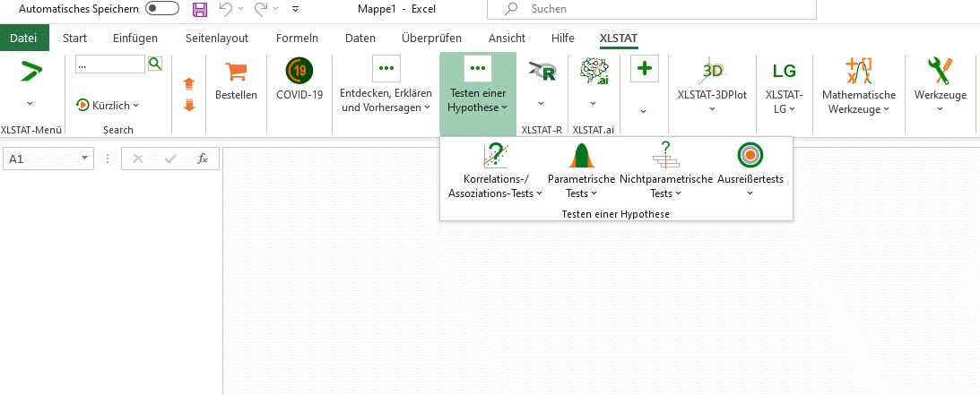Click the orange down arrow icon
980x395 pixels.
pos(189,105)
